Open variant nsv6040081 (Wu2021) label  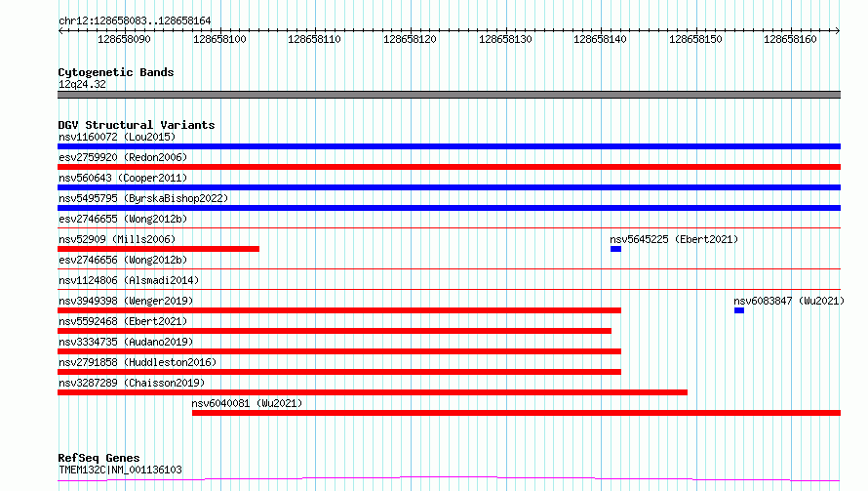pos(247,403)
